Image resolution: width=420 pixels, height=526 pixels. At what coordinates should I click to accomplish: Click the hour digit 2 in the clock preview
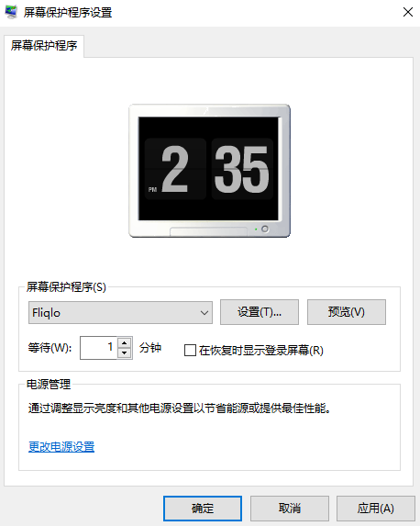(175, 169)
